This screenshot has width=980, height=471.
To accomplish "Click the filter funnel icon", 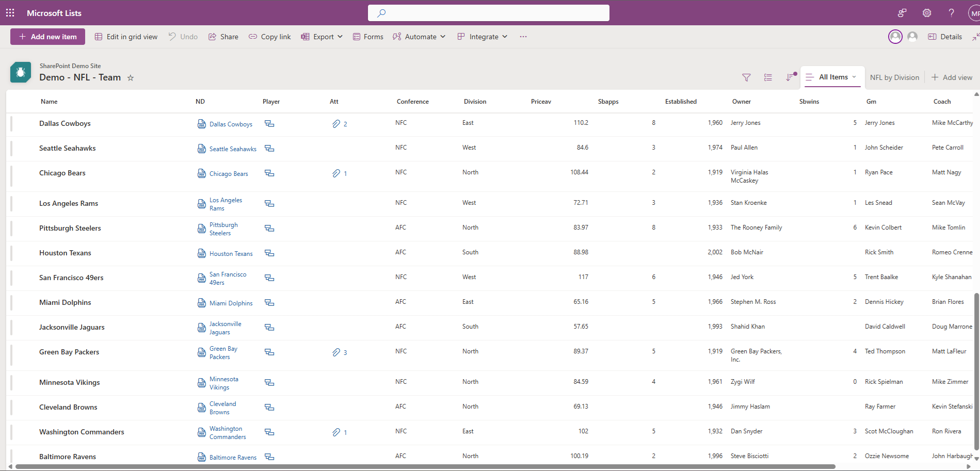I will (x=746, y=77).
